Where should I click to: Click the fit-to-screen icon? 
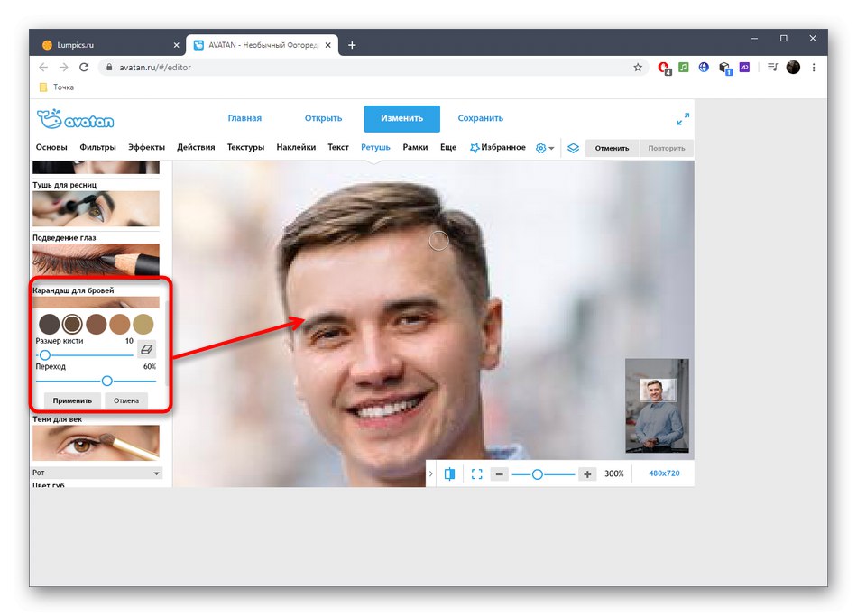(476, 473)
